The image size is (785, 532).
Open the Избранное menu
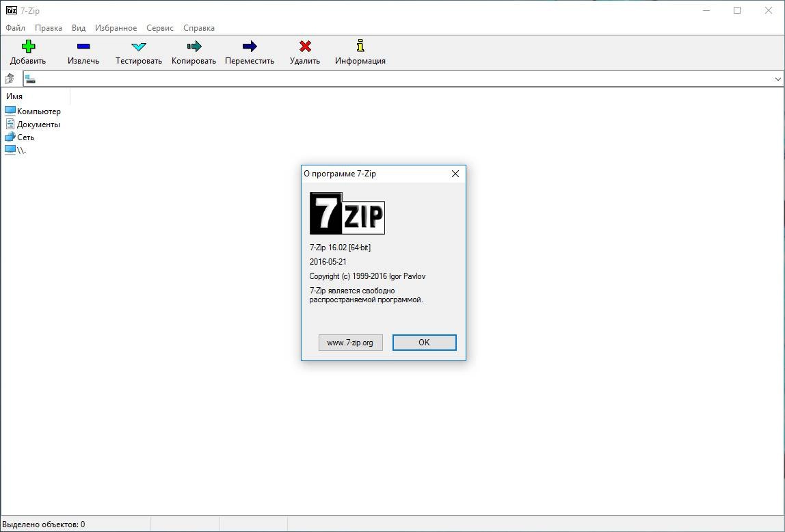(116, 28)
